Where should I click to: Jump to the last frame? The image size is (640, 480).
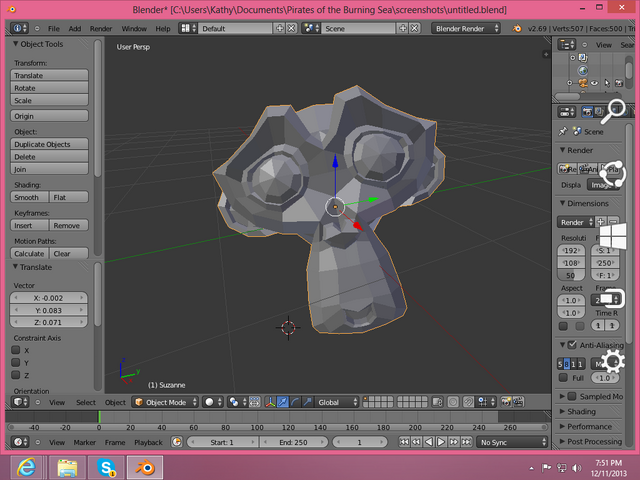467,442
